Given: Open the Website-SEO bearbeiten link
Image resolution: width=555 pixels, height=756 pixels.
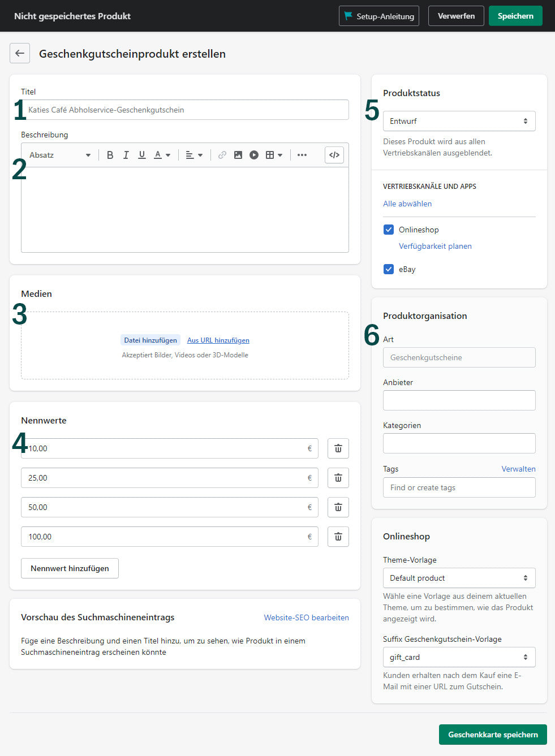Looking at the screenshot, I should coord(306,617).
